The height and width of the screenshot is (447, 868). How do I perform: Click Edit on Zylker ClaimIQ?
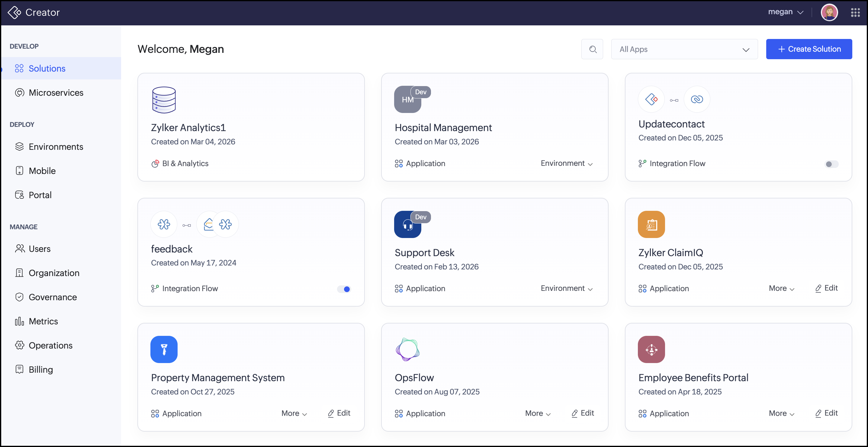826,288
